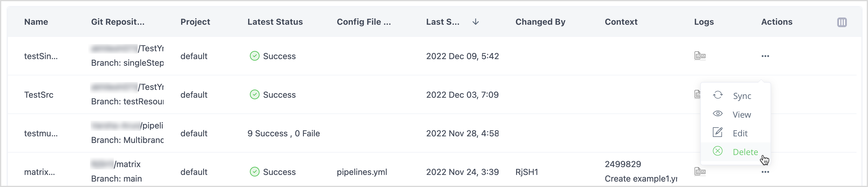The height and width of the screenshot is (187, 868).
Task: Sort by the Name column header
Action: pyautogui.click(x=36, y=22)
